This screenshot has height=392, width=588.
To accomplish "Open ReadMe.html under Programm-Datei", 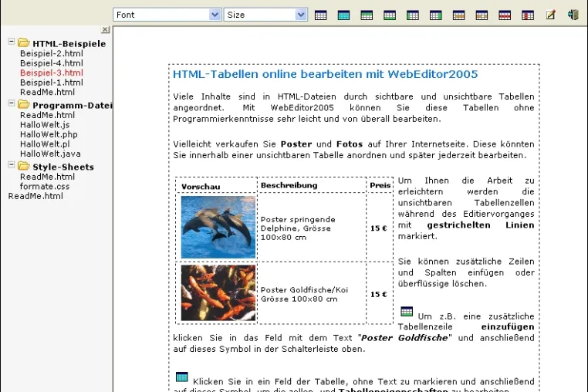I will 47,115.
